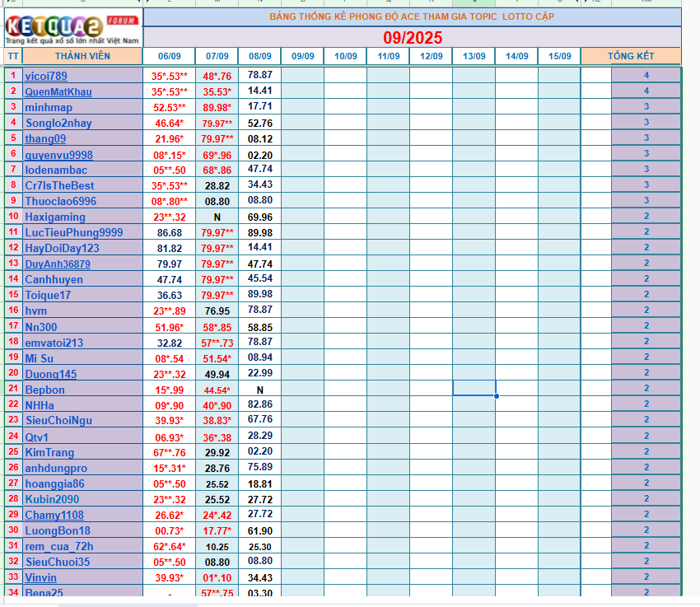Click the KETQUA2 forum logo
Screen dimensions: 700x607
pos(72,26)
